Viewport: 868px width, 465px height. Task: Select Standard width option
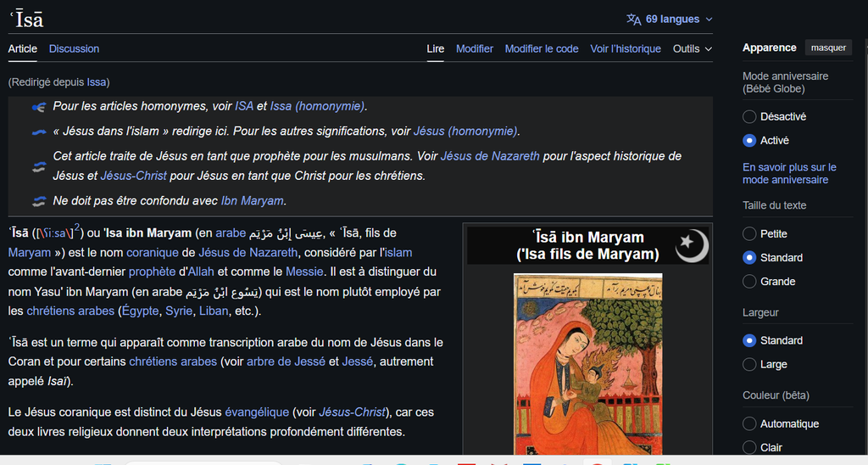pyautogui.click(x=749, y=340)
